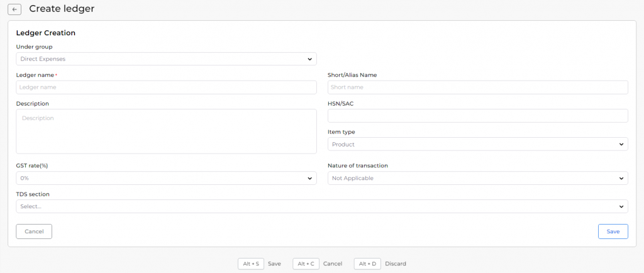Click the HSN/SAC input box
This screenshot has height=273, width=644.
pyautogui.click(x=478, y=116)
